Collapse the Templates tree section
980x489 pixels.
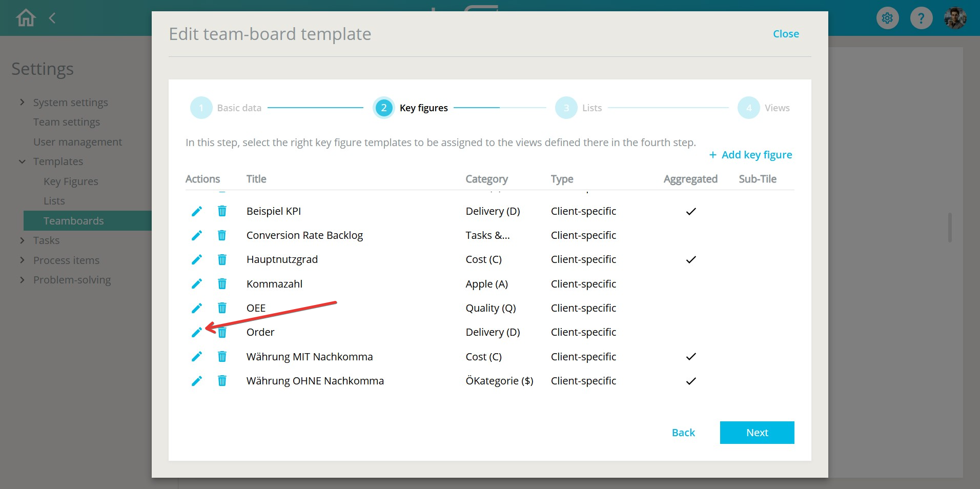tap(22, 161)
